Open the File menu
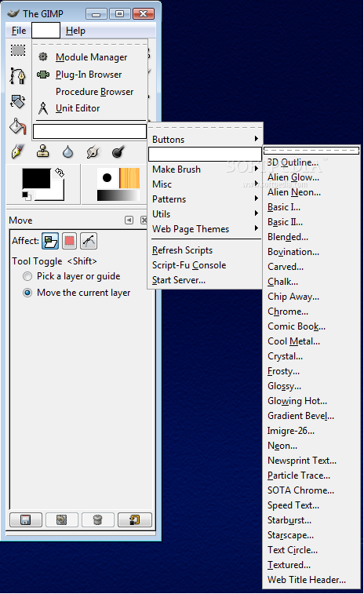Viewport: 364px width, 594px height. tap(19, 31)
